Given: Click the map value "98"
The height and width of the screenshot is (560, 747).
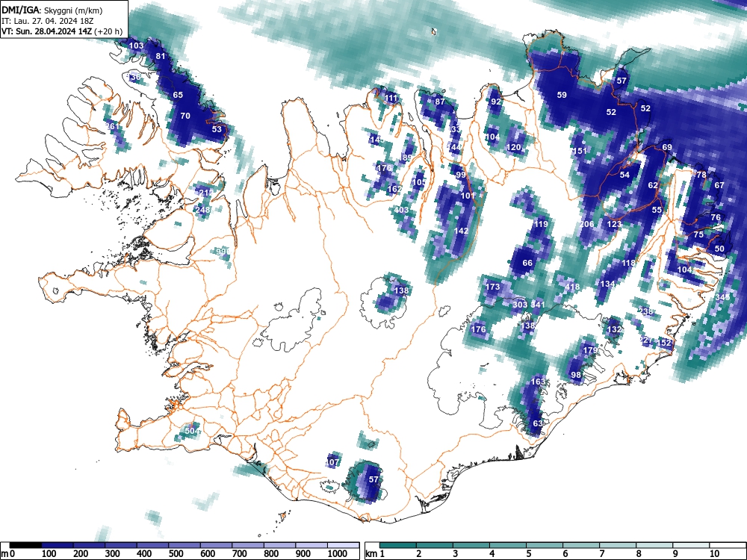Looking at the screenshot, I should click(x=576, y=376).
